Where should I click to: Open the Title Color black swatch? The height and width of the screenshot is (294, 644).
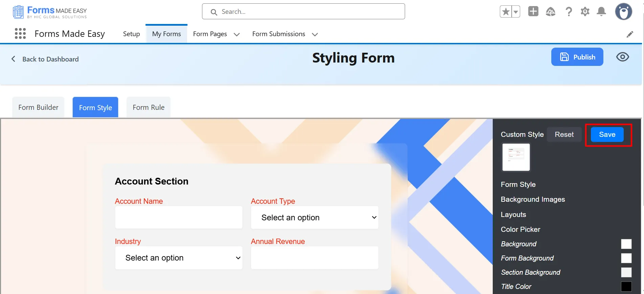click(x=626, y=287)
